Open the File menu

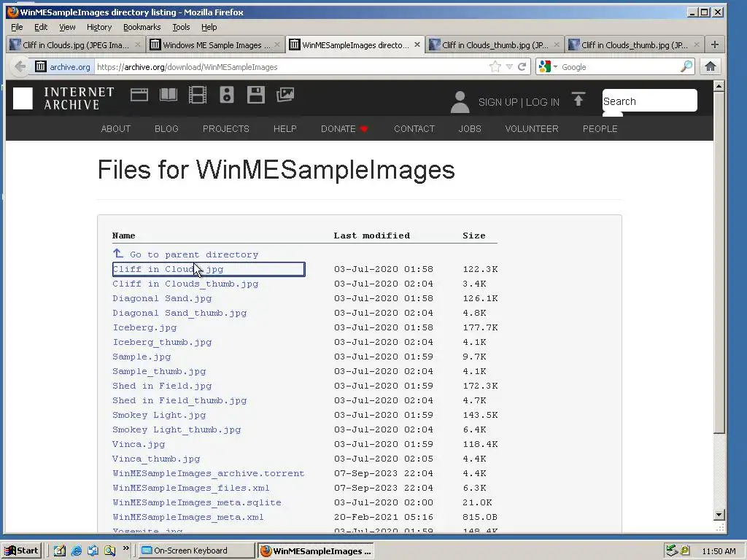tap(17, 27)
